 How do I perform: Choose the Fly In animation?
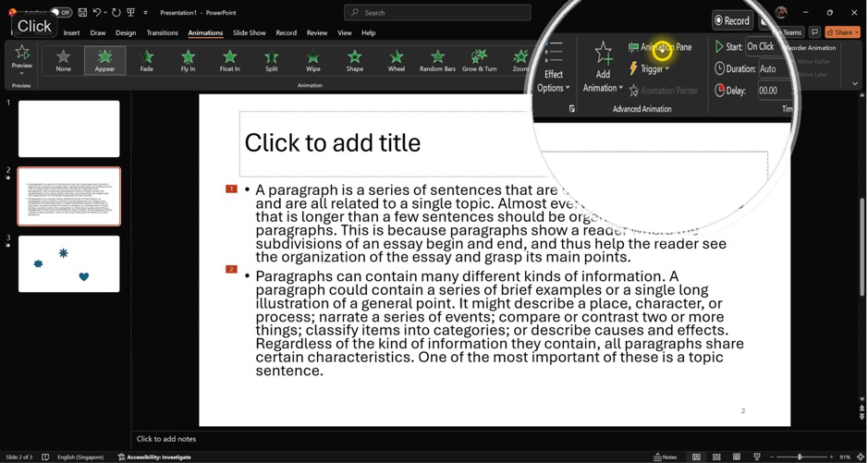pyautogui.click(x=189, y=60)
